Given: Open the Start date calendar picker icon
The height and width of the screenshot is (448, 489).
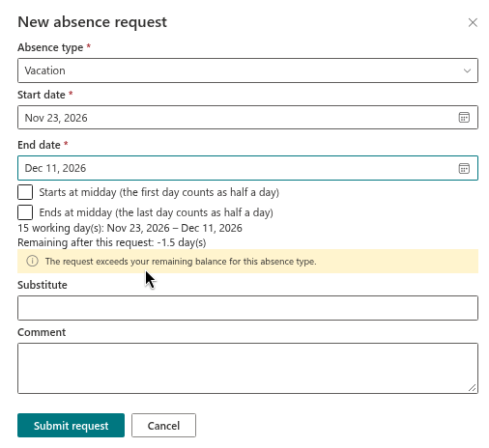Looking at the screenshot, I should click(x=464, y=118).
